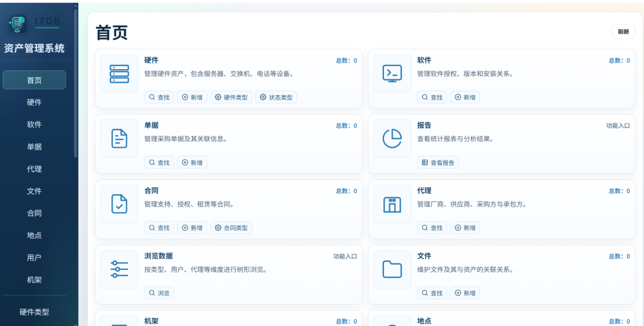Click the 首页 page heading

(112, 32)
